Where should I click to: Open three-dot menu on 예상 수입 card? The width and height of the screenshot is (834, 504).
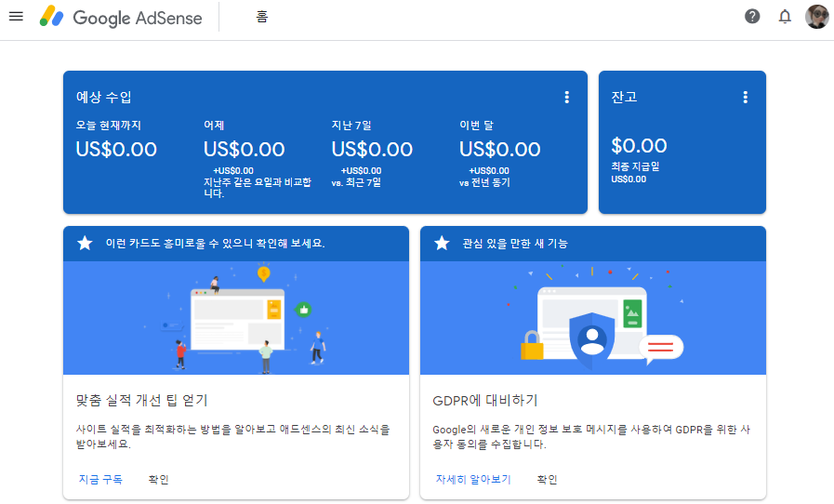click(567, 97)
